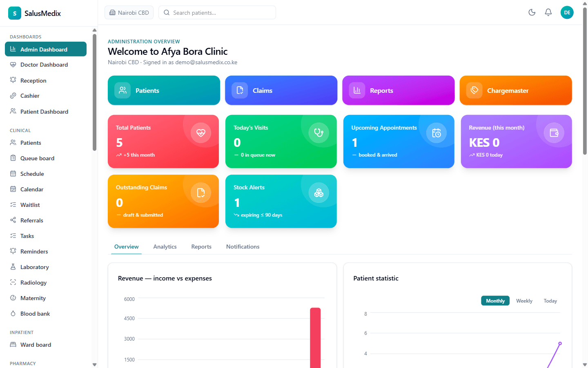The width and height of the screenshot is (588, 368).
Task: Click the "draft & submitted" text
Action: [143, 215]
